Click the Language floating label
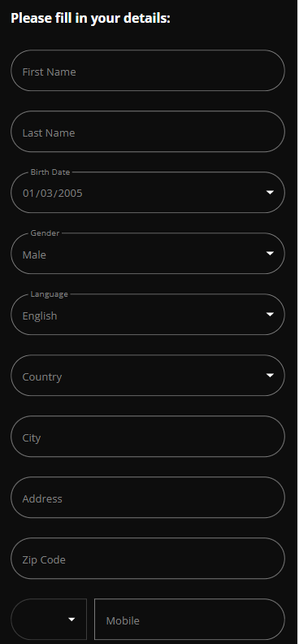Viewport: 299px width, 644px height. coord(50,294)
